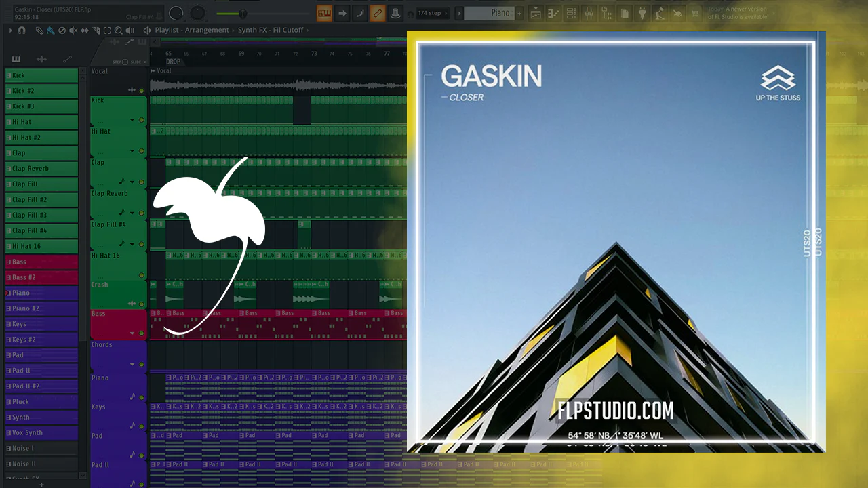Select the Vox Synth pattern in picker

click(42, 432)
